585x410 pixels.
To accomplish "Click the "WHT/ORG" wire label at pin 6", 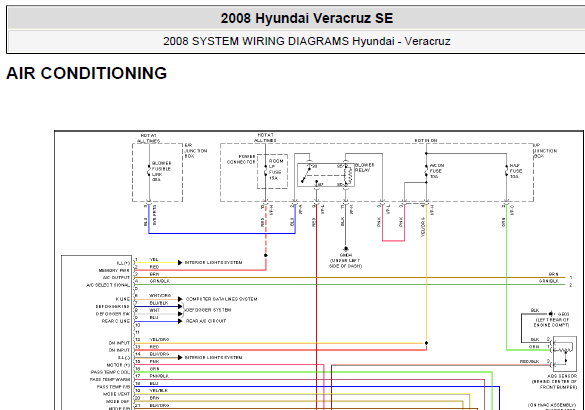I will click(x=160, y=295).
